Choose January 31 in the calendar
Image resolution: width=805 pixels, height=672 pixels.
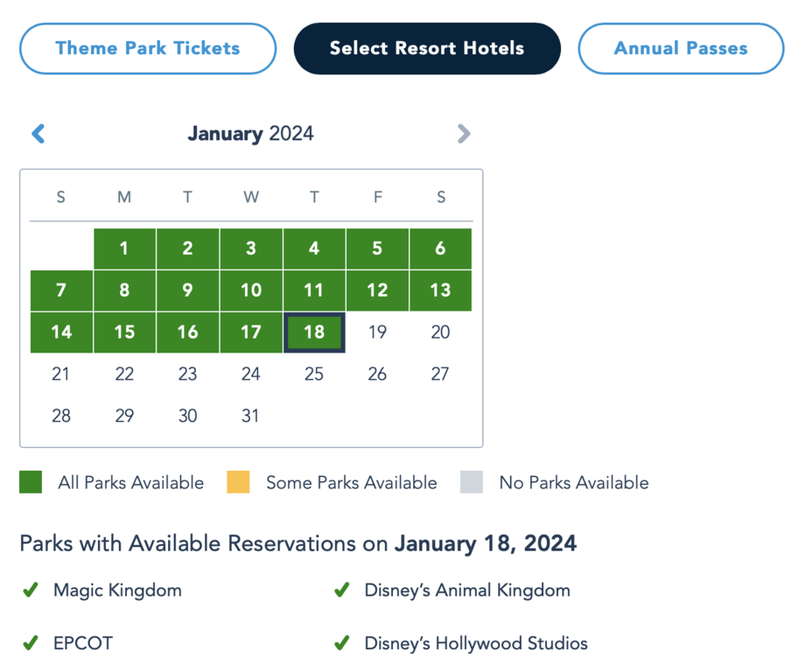pyautogui.click(x=251, y=416)
